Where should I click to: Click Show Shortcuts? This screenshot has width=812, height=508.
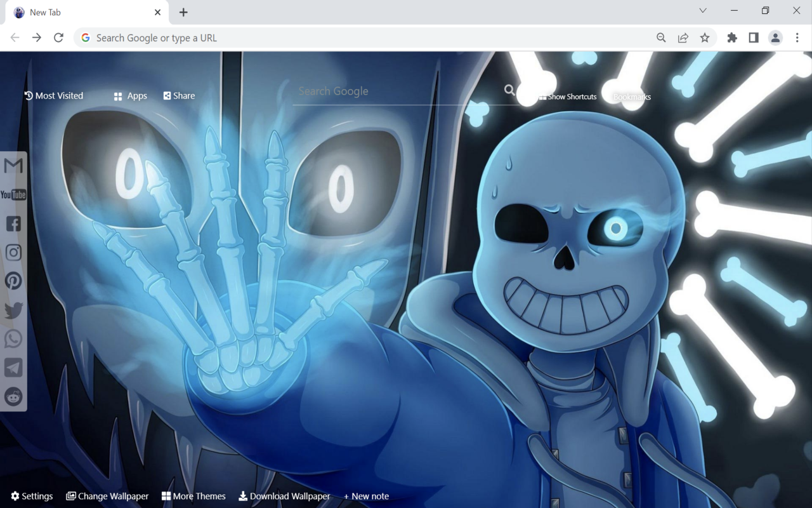pyautogui.click(x=568, y=97)
